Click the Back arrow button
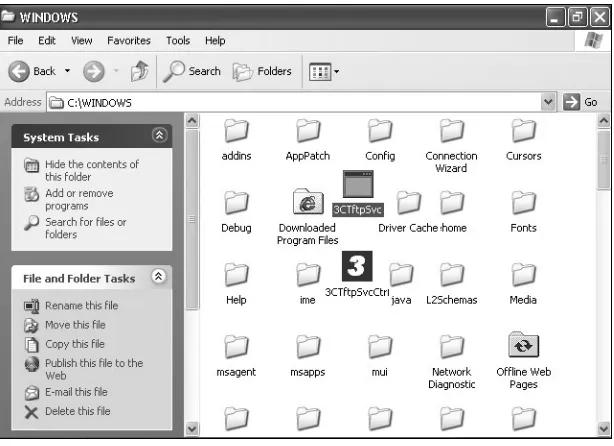Screen dimensions: 614x446 pyautogui.click(x=19, y=71)
